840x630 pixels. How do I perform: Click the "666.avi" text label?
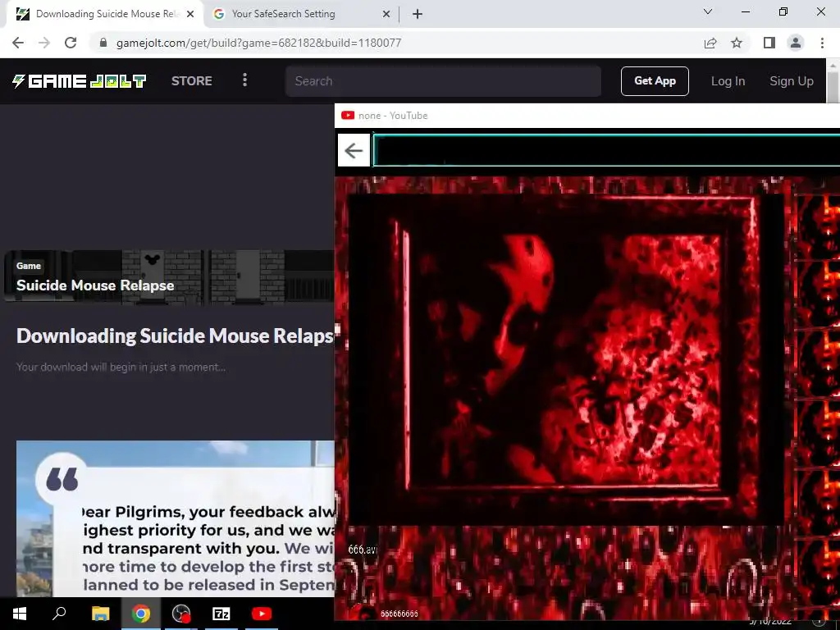[363, 550]
